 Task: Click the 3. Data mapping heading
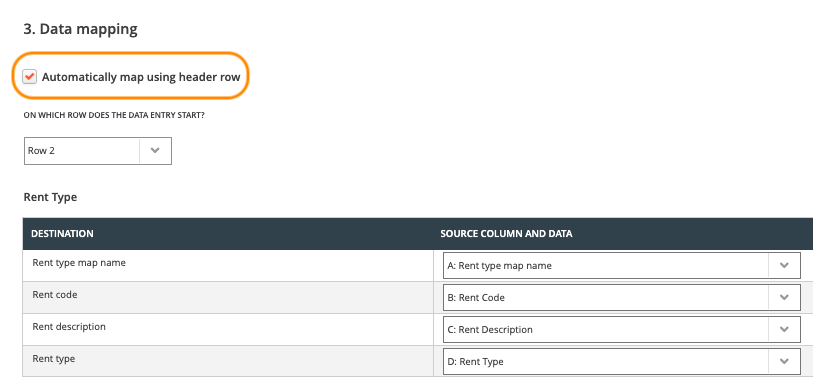[x=80, y=29]
